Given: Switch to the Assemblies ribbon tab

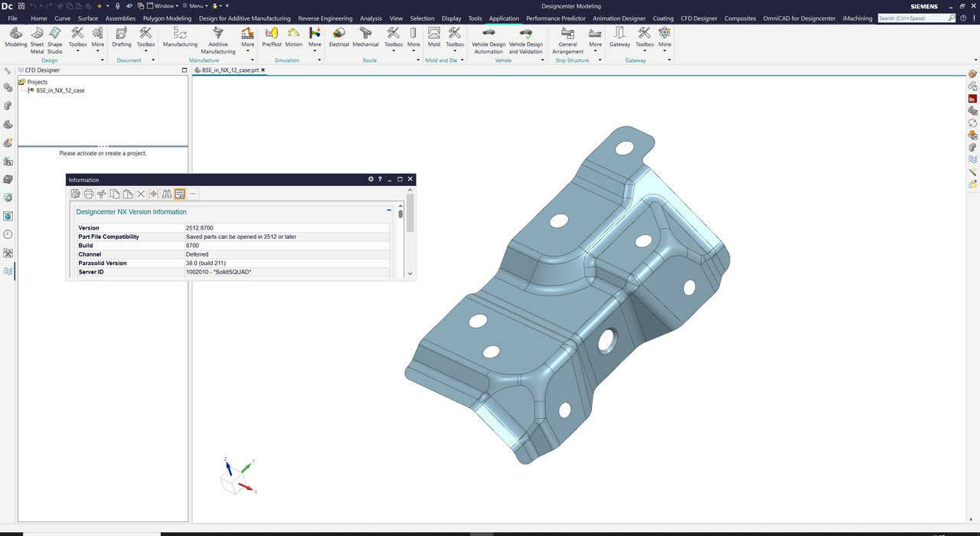Looking at the screenshot, I should tap(120, 18).
